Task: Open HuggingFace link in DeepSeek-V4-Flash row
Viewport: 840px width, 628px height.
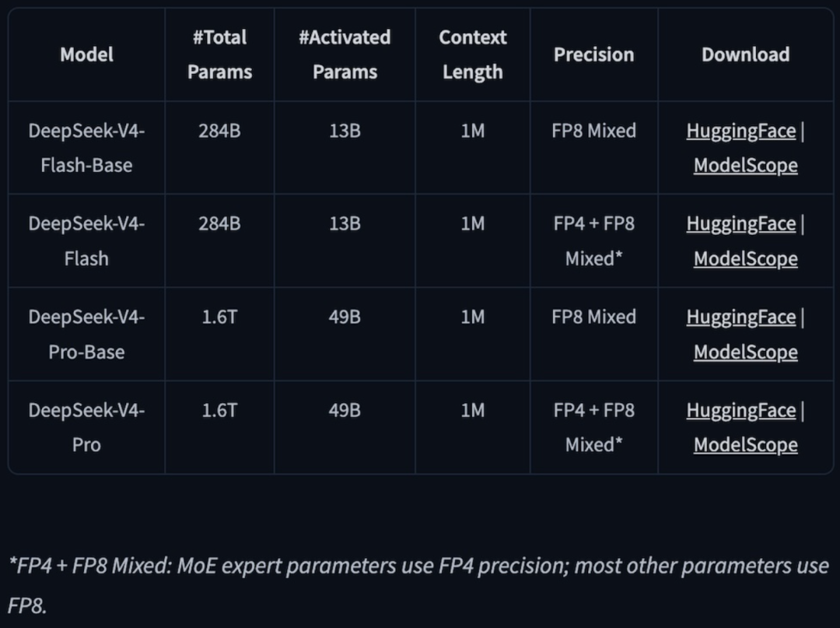Action: pos(740,224)
